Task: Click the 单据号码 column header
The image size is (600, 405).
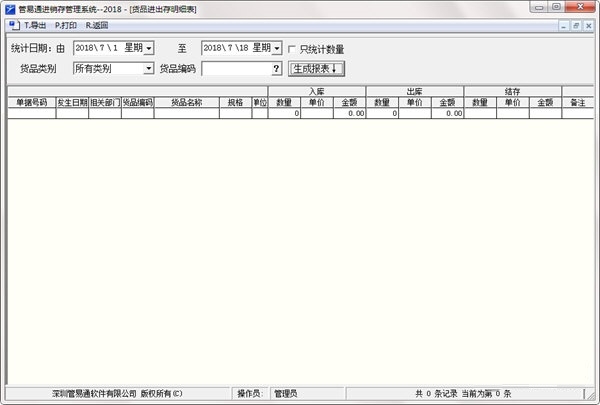Action: (32, 103)
